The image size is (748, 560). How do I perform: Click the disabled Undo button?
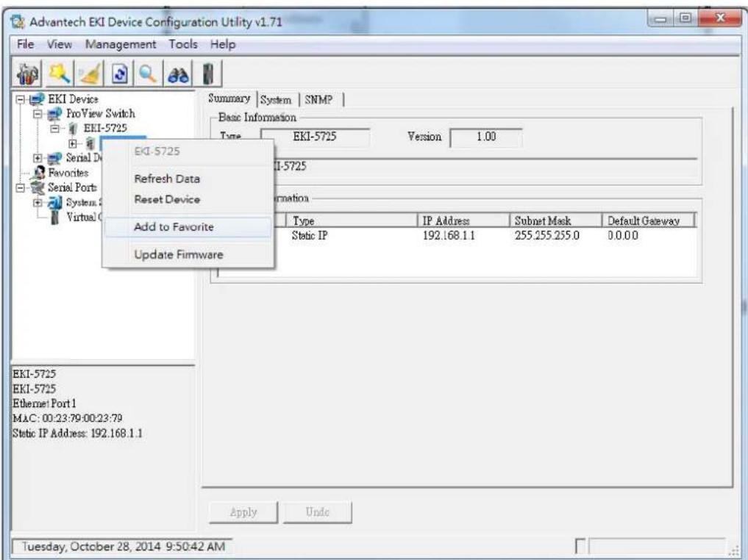point(317,512)
